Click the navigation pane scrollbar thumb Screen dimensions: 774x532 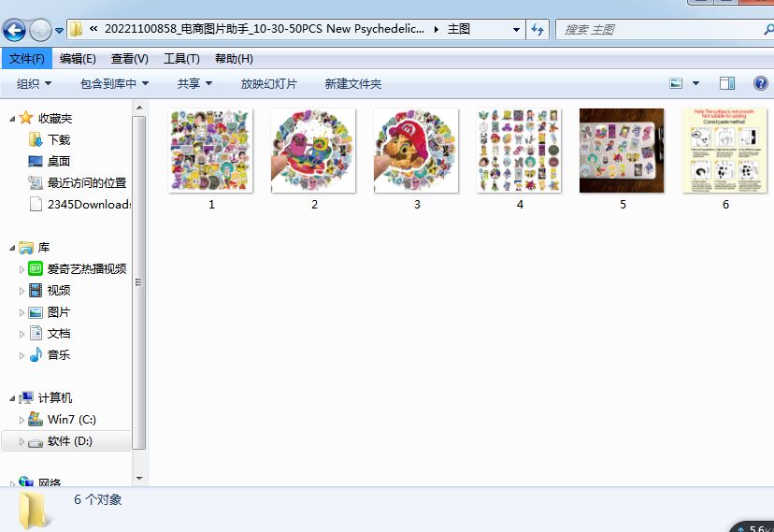139,282
